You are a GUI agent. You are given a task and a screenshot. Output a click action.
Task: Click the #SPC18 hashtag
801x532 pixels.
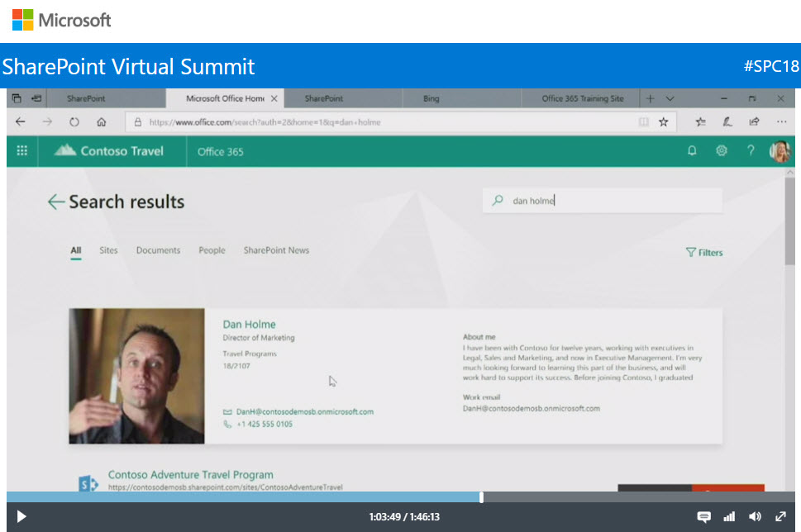click(x=771, y=66)
